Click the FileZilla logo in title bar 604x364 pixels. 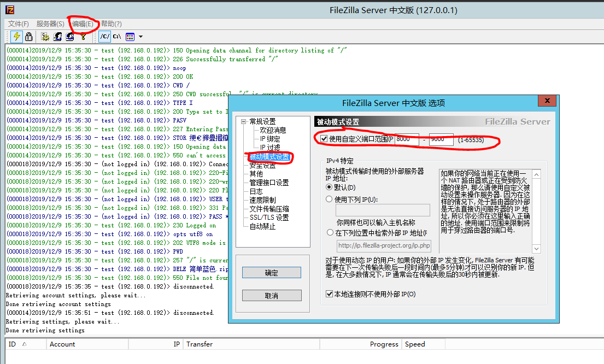pos(10,10)
